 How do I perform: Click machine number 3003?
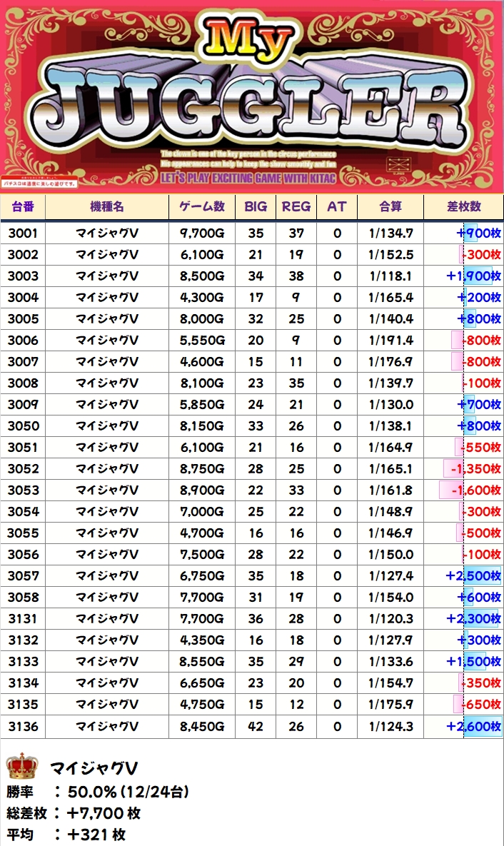(x=23, y=276)
